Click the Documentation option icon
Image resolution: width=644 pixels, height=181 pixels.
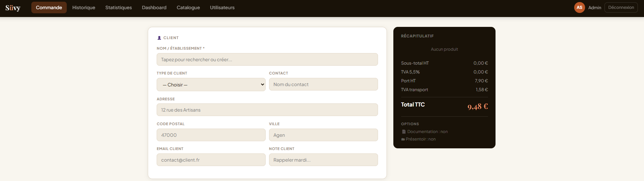[404, 132]
